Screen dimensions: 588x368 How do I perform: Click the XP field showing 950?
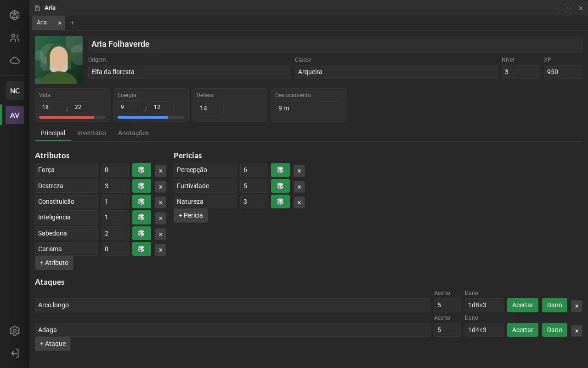pyautogui.click(x=563, y=72)
